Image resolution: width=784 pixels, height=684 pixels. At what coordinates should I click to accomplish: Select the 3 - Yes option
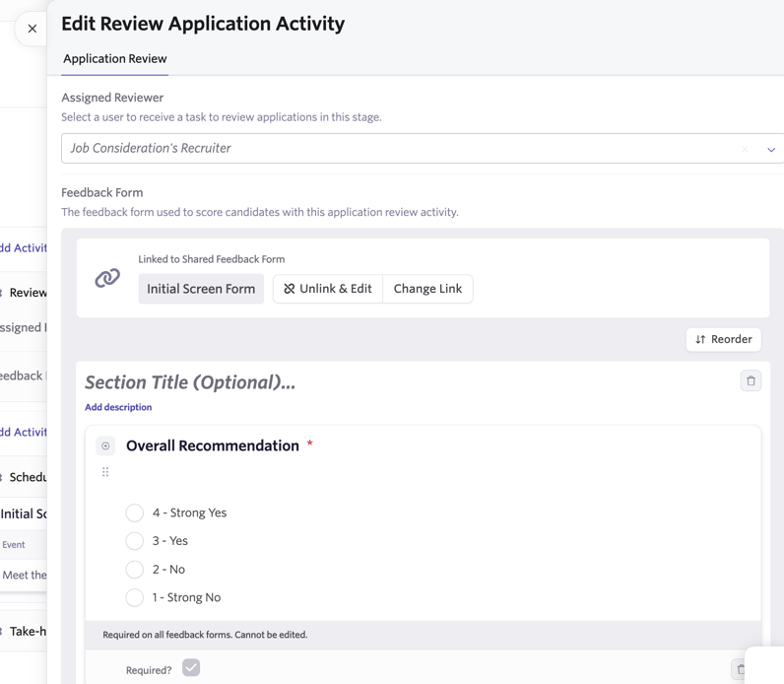coord(135,541)
